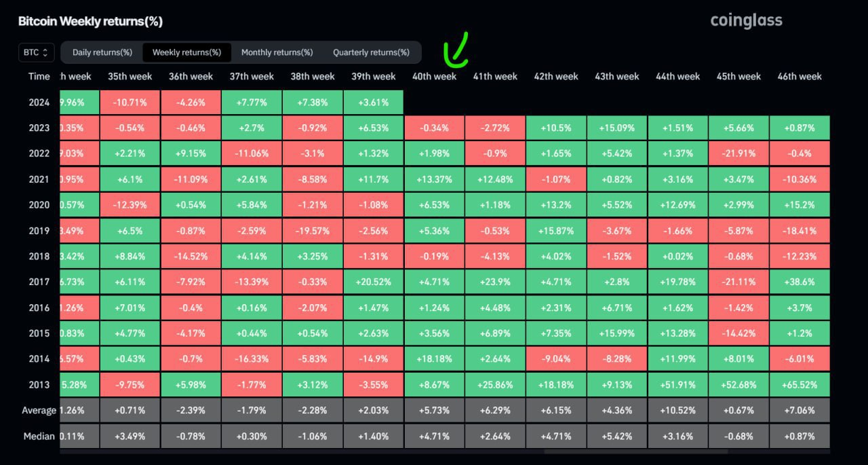This screenshot has height=465, width=868.
Task: Click the 2013 row's 46th week cell
Action: [x=800, y=385]
